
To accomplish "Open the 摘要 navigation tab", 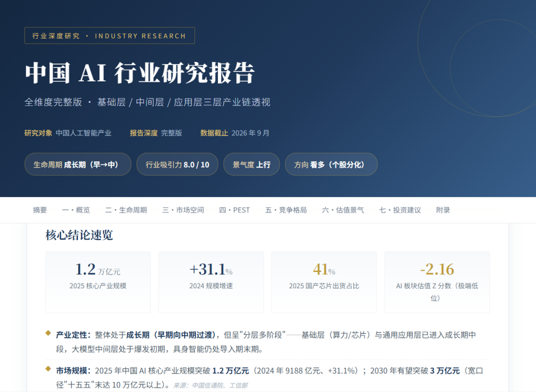I will [x=40, y=210].
